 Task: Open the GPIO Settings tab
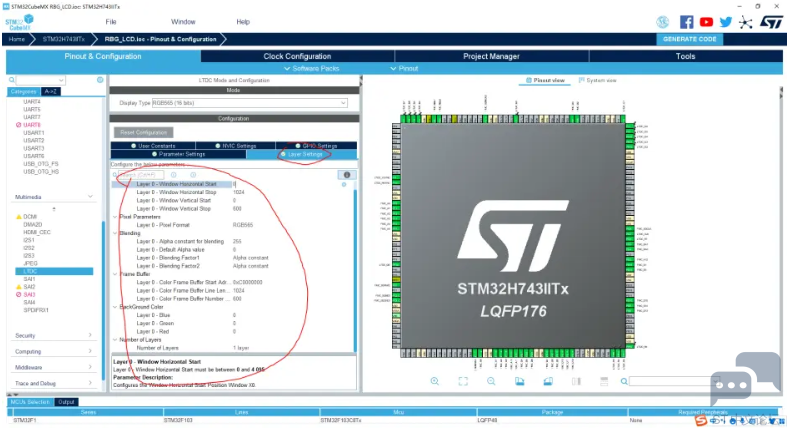(x=316, y=146)
